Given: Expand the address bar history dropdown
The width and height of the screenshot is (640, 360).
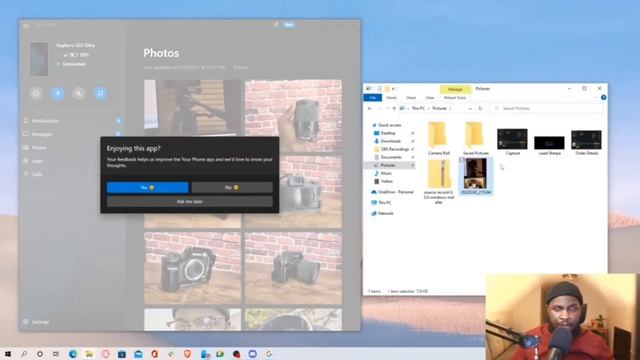Looking at the screenshot, I should tap(470, 109).
